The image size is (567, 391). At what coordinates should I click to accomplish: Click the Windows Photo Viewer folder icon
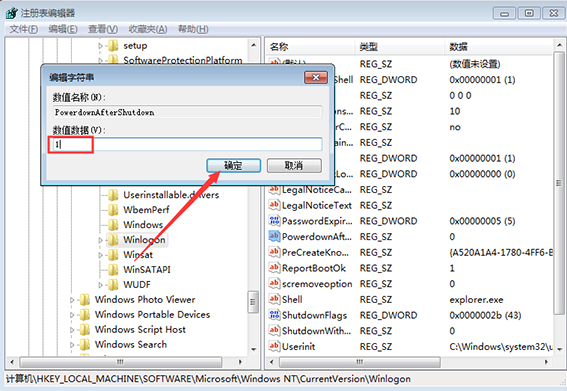[x=85, y=299]
